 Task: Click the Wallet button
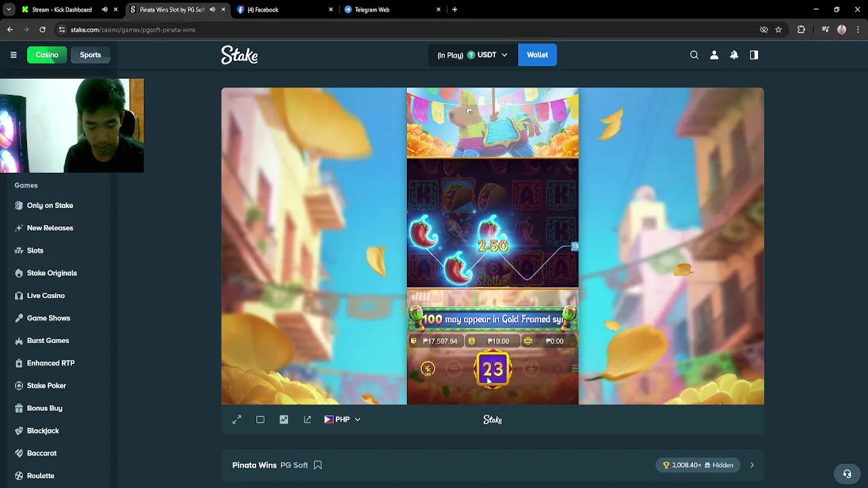pyautogui.click(x=537, y=55)
